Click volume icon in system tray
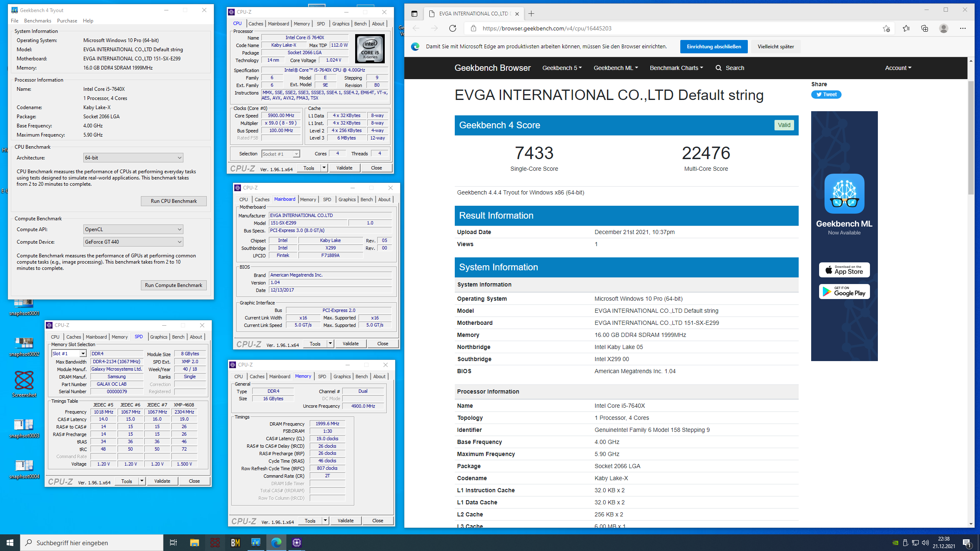The width and height of the screenshot is (980, 551). point(925,543)
